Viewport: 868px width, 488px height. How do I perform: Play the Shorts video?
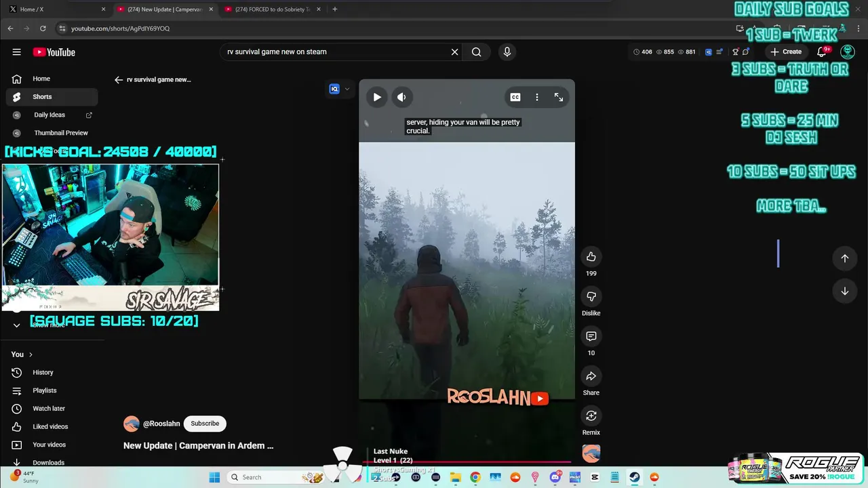pyautogui.click(x=377, y=97)
